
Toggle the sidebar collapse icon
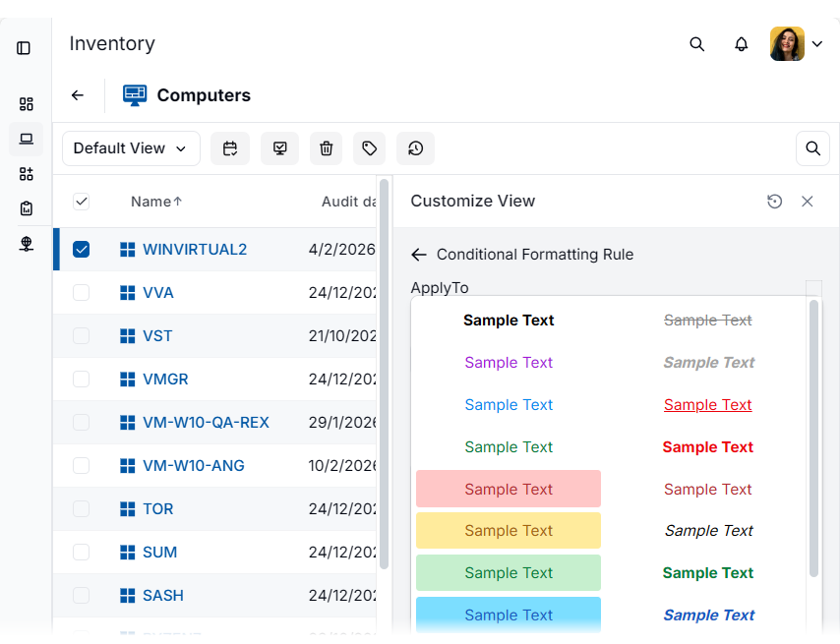24,48
